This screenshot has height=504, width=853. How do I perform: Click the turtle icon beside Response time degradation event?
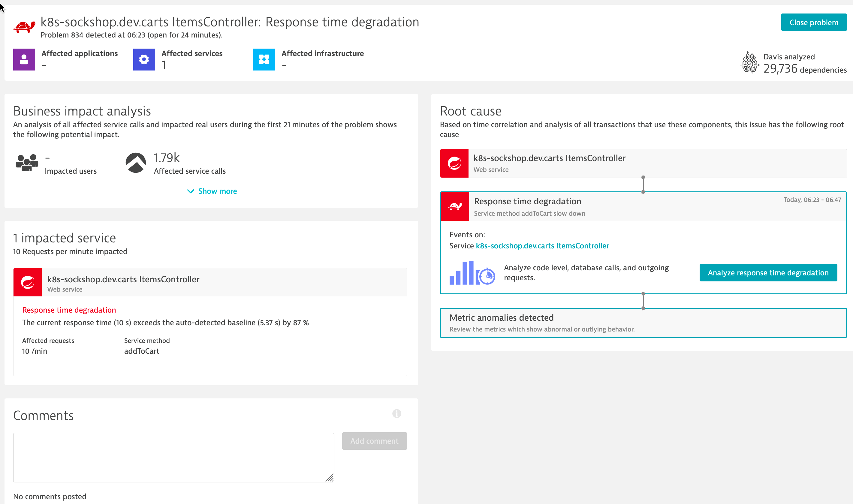(x=455, y=206)
